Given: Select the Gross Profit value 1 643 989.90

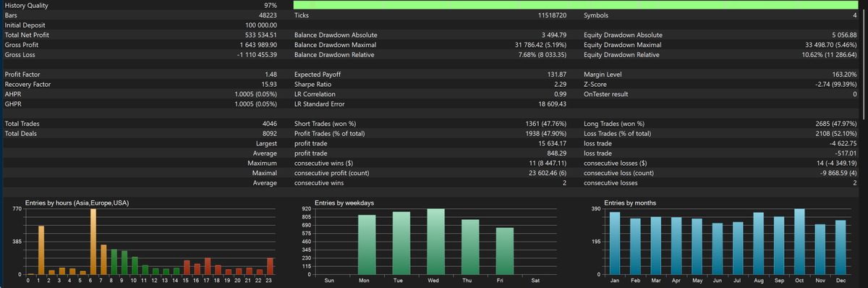Looking at the screenshot, I should [258, 45].
